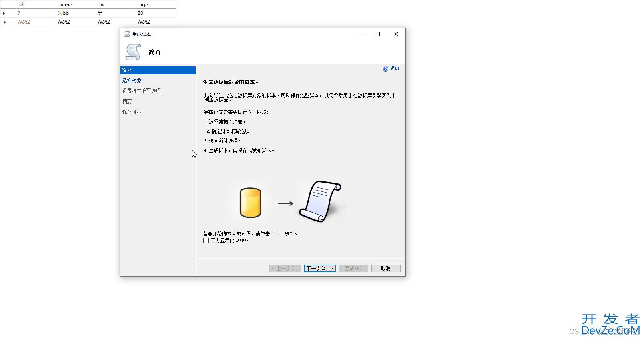The image size is (644, 339).
Task: Click the NULL cell under the name column
Action: point(76,22)
